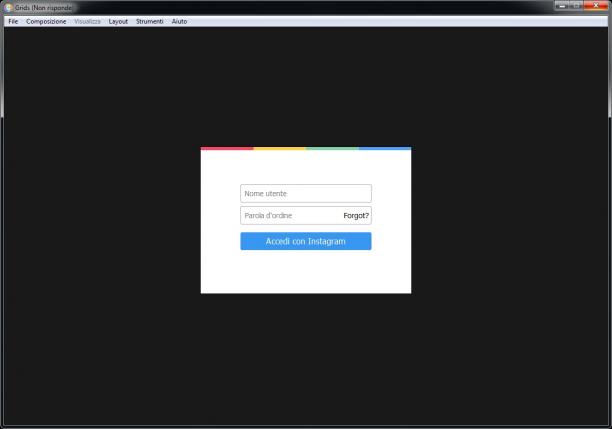Focus the Nome utente field
Image resolution: width=612 pixels, height=429 pixels.
(x=306, y=194)
